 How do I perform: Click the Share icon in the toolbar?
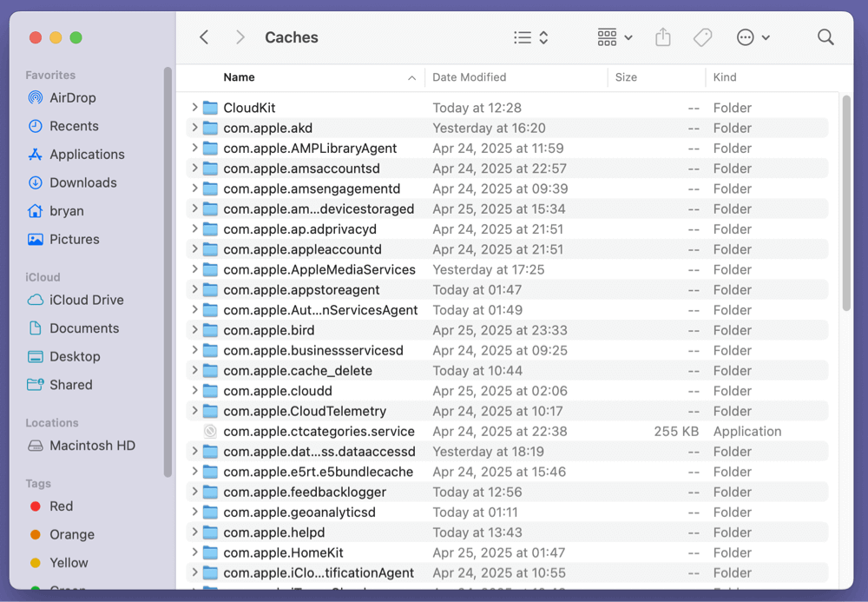click(x=662, y=37)
